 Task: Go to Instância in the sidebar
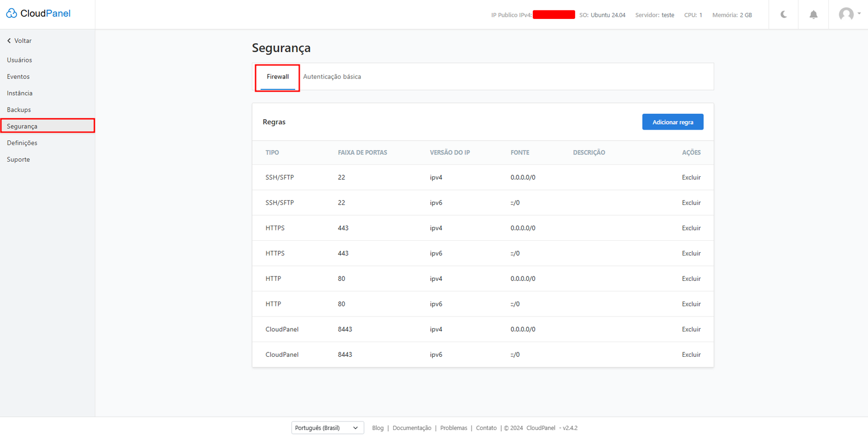pyautogui.click(x=20, y=93)
